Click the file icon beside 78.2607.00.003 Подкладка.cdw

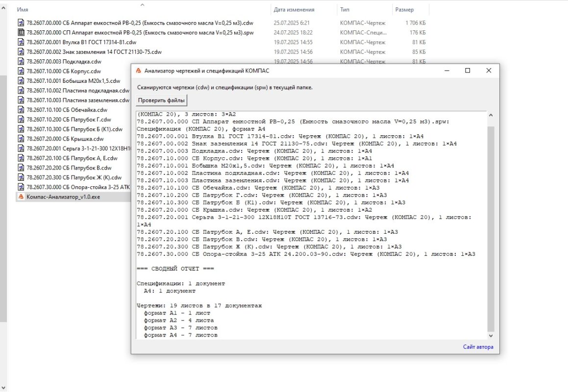(21, 61)
